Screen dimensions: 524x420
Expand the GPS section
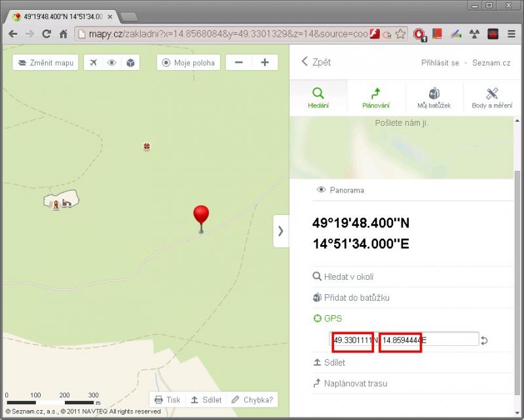point(333,318)
